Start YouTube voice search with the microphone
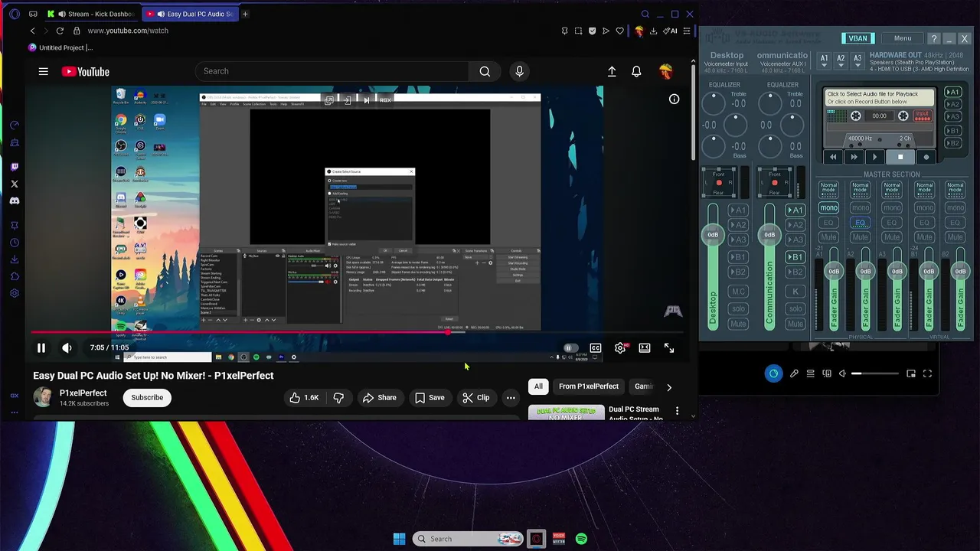Viewport: 980px width, 551px height. coord(519,71)
